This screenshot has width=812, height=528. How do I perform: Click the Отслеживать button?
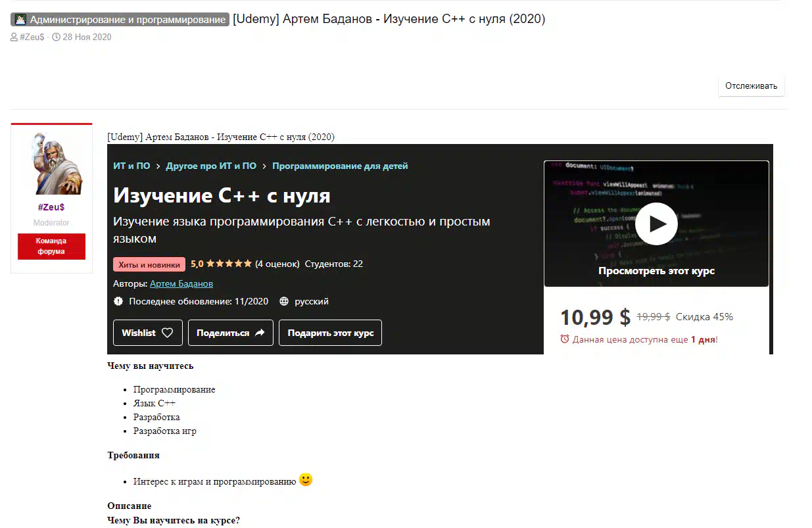pos(751,86)
